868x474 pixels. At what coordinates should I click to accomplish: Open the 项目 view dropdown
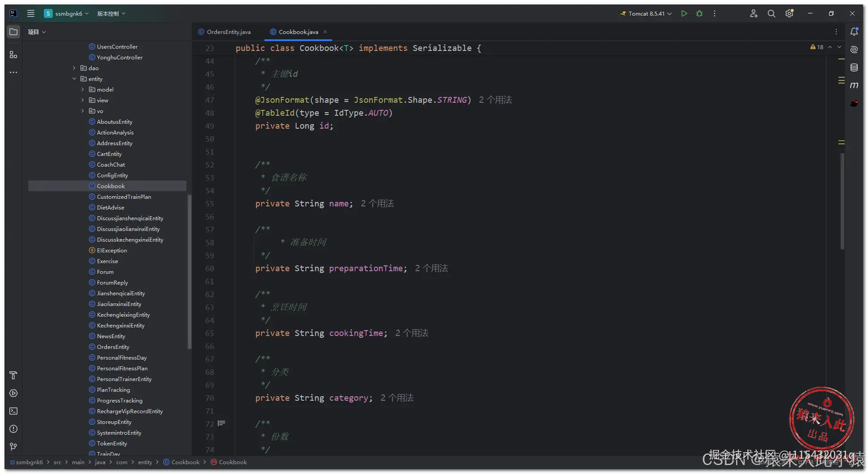point(37,32)
